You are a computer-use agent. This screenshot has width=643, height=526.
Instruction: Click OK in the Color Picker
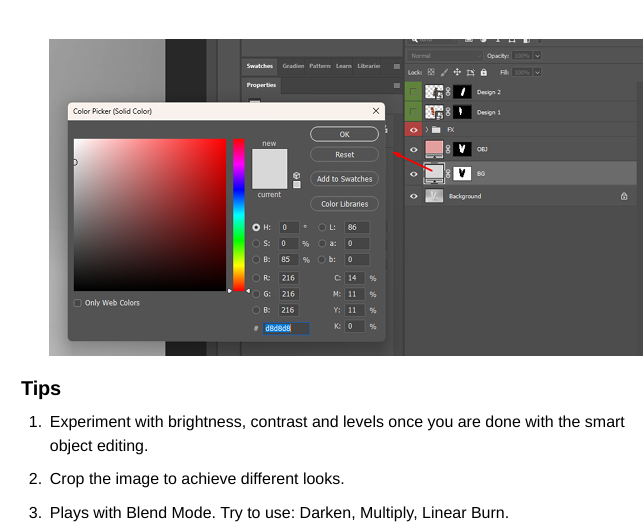pyautogui.click(x=344, y=134)
